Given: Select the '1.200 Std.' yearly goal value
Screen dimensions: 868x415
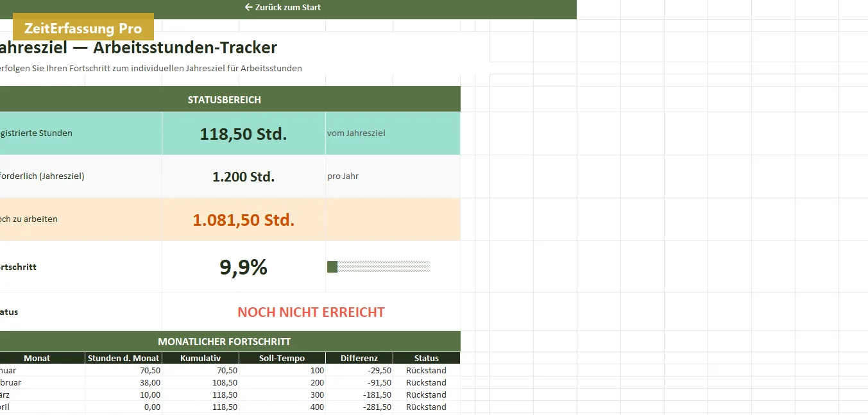Looking at the screenshot, I should click(244, 176).
